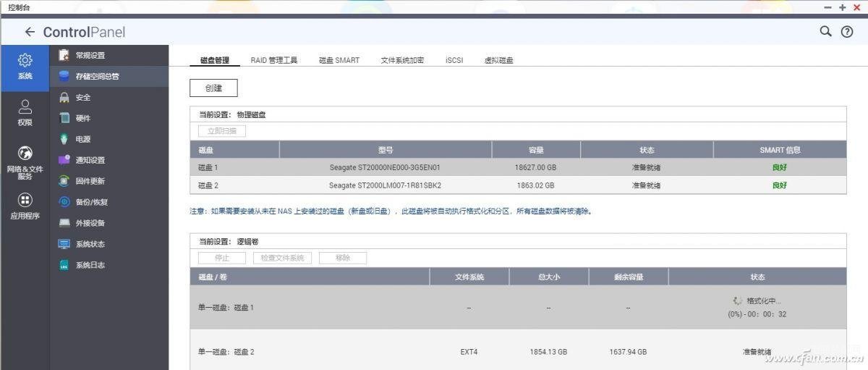Select 固件更新 menu label
This screenshot has width=868, height=370.
tap(90, 182)
